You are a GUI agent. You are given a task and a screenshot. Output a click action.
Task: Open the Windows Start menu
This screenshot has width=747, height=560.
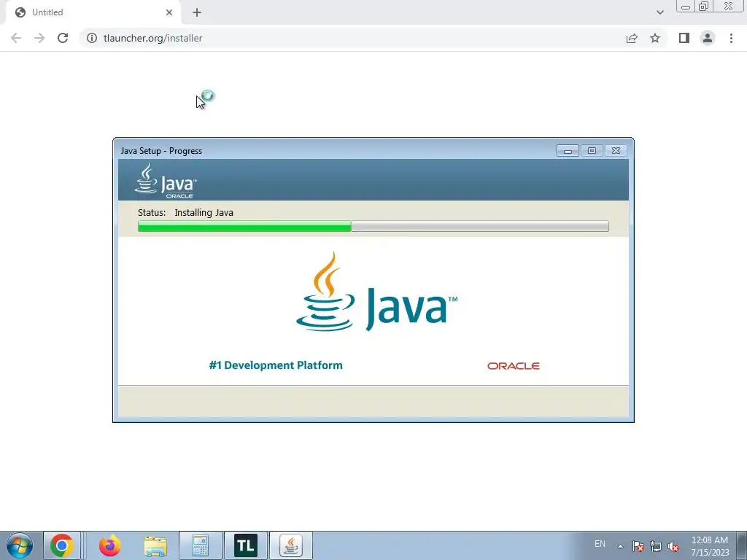[x=20, y=545]
